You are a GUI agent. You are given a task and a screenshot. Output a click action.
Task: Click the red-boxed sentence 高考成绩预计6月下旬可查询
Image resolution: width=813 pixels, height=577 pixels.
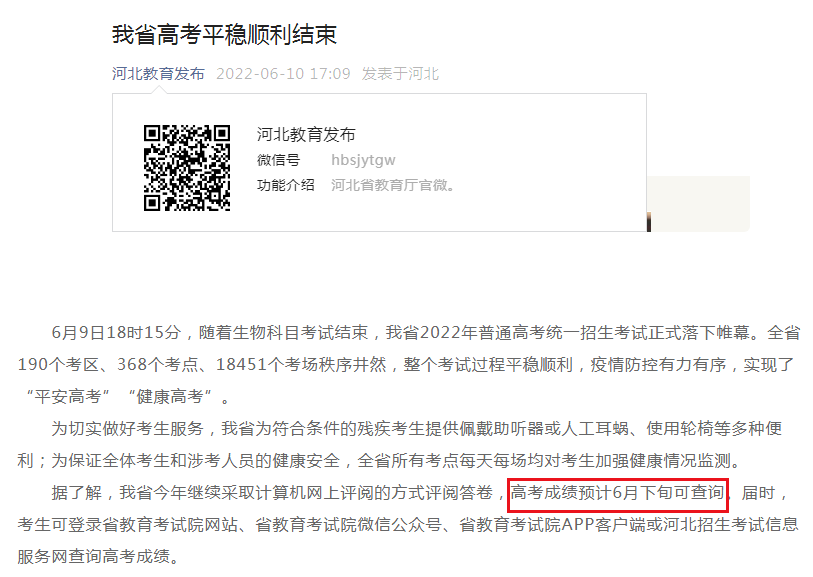click(618, 493)
